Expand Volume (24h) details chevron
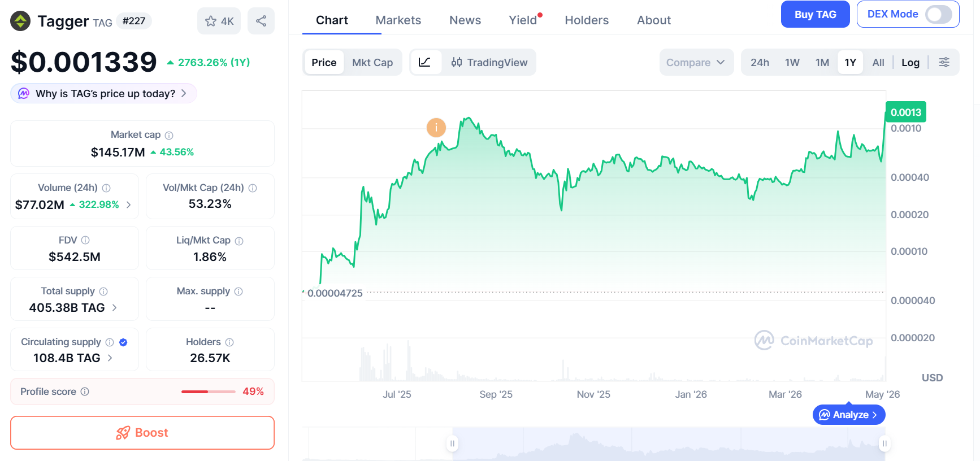This screenshot has width=980, height=461. (x=129, y=205)
